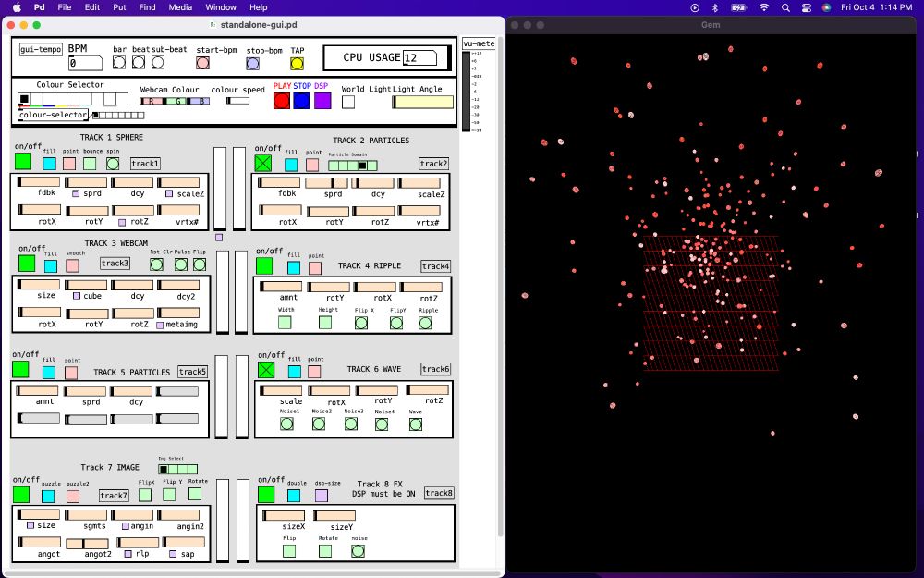Click the BPM number box
This screenshot has width=924, height=578.
click(85, 63)
